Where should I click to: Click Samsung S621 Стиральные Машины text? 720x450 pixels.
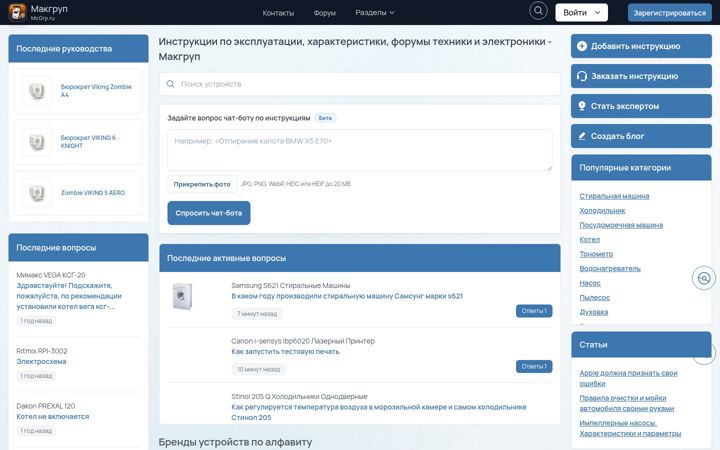291,286
